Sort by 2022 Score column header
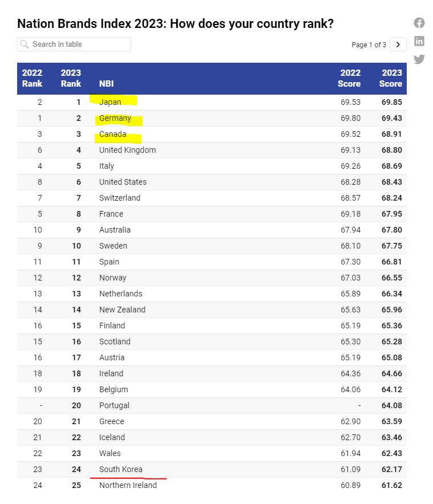Viewport: 433px width, 504px height. 349,78
